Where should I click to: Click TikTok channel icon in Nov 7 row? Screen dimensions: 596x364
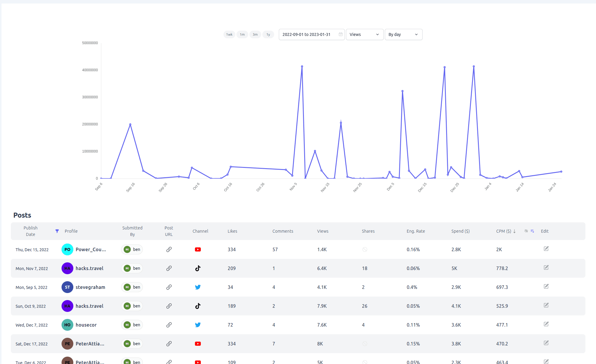[x=198, y=268]
